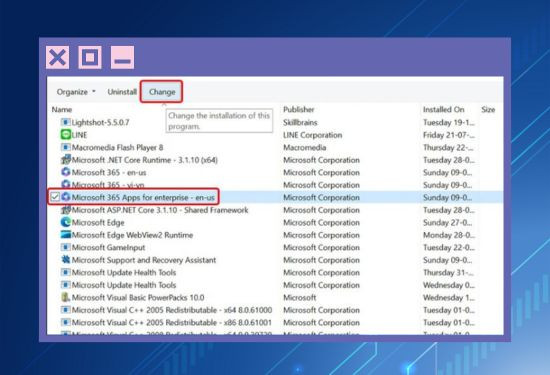550x375 pixels.
Task: Select the Microsoft Edge entry name
Action: tap(98, 223)
